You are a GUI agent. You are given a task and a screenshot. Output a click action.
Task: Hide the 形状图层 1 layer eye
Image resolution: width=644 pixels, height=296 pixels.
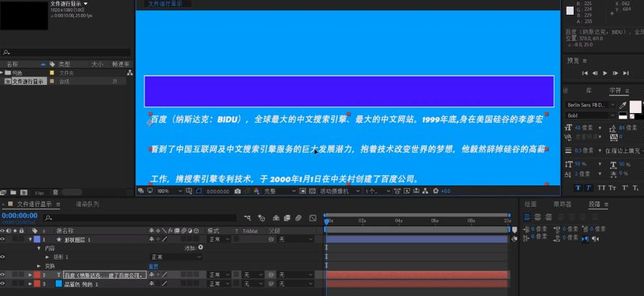[x=3, y=239]
